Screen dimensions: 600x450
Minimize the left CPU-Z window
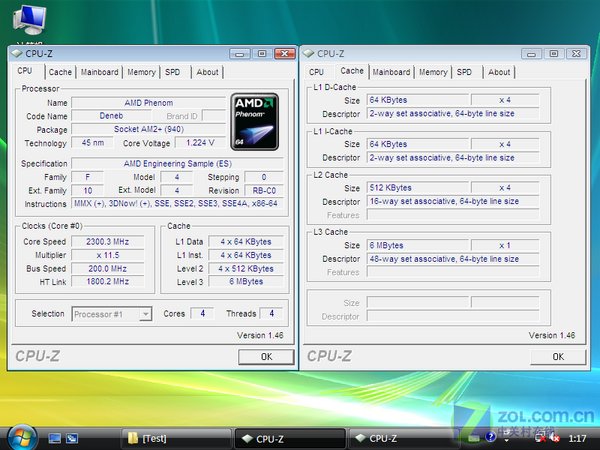[x=240, y=54]
